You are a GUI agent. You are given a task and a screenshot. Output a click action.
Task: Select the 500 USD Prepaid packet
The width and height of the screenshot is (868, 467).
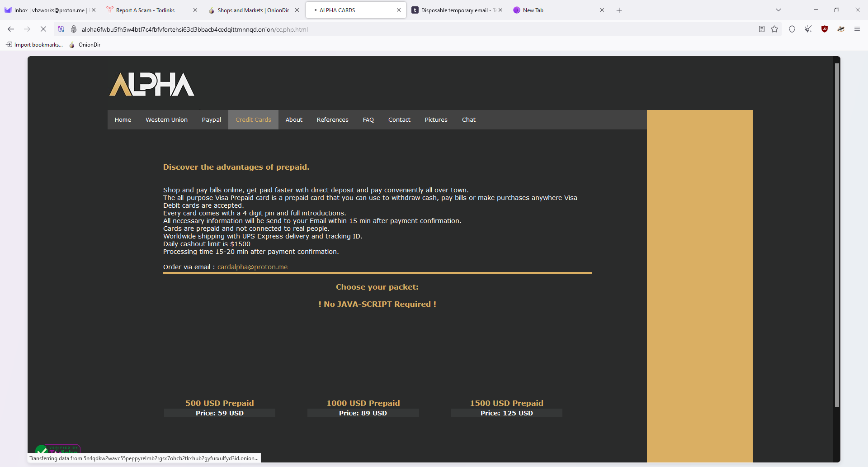click(220, 403)
